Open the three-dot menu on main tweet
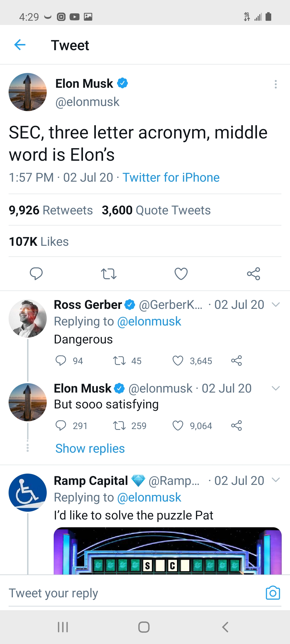This screenshot has width=290, height=644. point(275,84)
